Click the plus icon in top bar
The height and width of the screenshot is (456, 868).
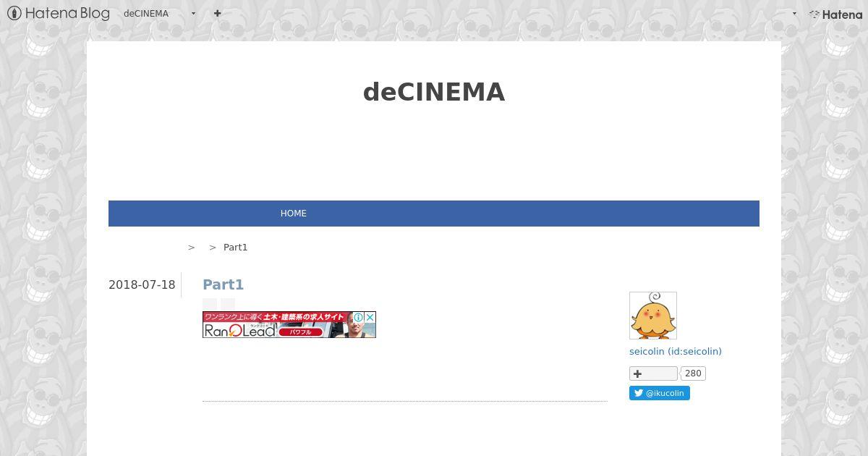tap(217, 13)
